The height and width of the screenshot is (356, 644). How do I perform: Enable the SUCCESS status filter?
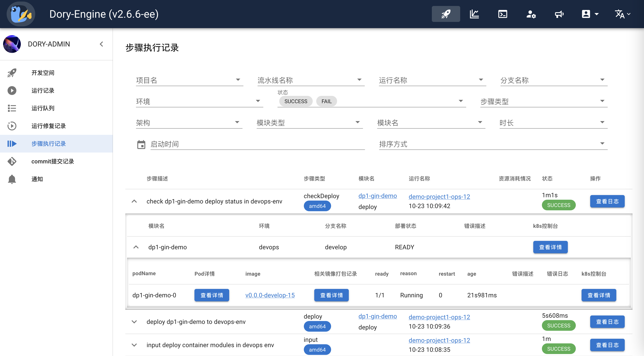(x=295, y=101)
